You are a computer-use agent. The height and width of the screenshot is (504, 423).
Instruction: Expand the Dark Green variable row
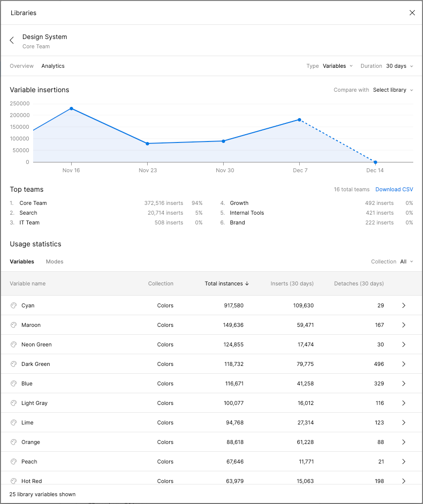(x=404, y=364)
